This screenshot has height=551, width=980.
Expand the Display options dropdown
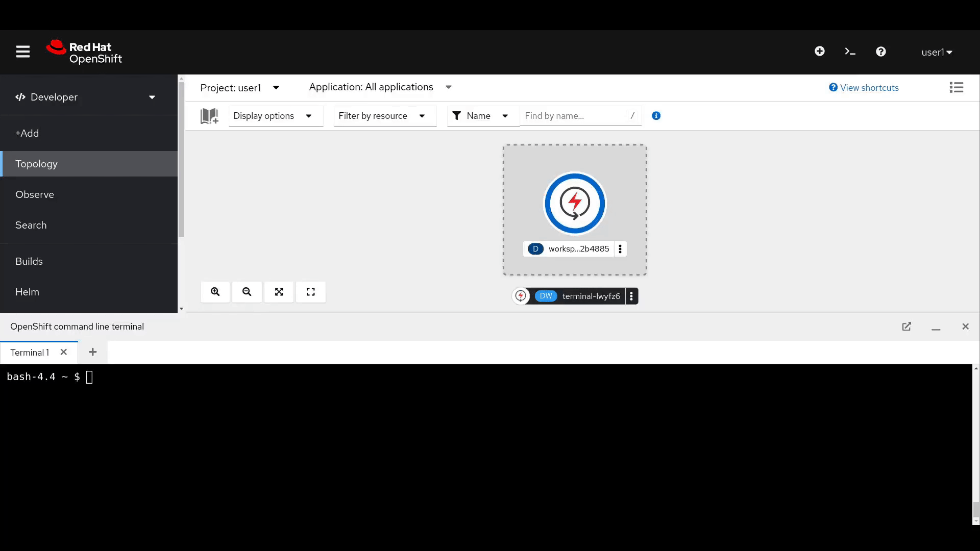[273, 116]
